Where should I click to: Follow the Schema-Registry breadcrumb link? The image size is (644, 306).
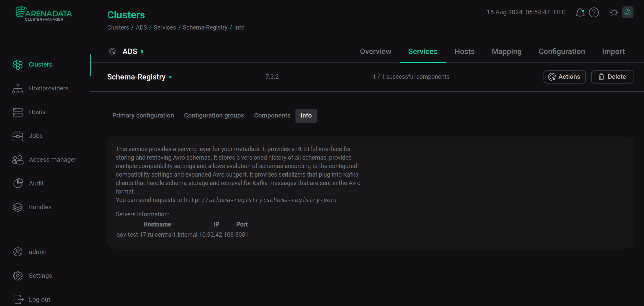pyautogui.click(x=205, y=28)
